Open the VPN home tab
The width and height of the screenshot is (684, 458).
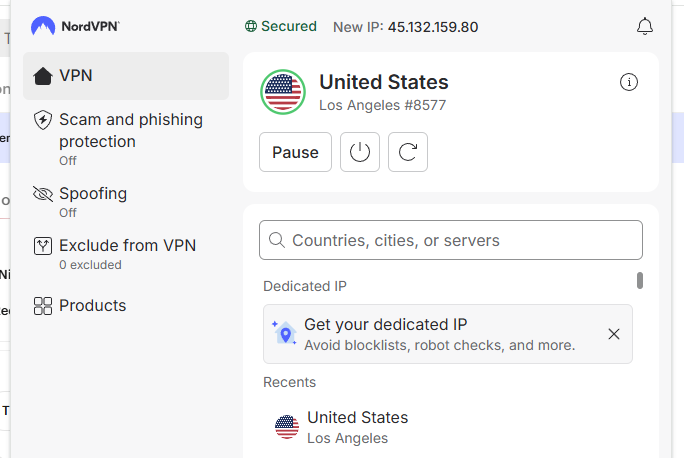coord(126,76)
